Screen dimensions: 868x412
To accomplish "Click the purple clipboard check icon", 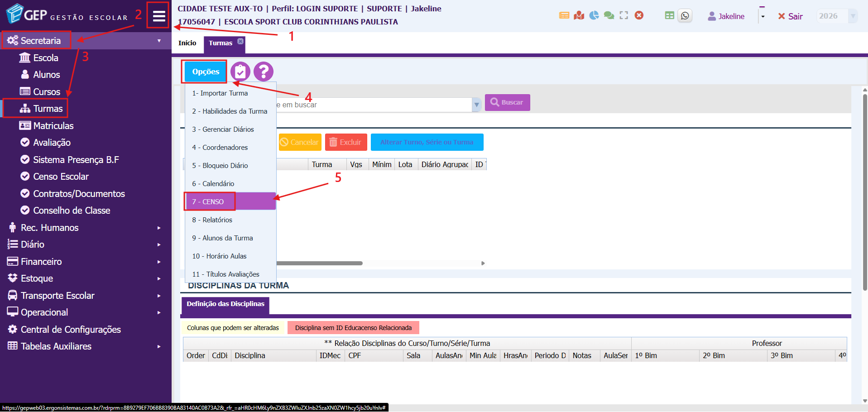I will (x=240, y=72).
